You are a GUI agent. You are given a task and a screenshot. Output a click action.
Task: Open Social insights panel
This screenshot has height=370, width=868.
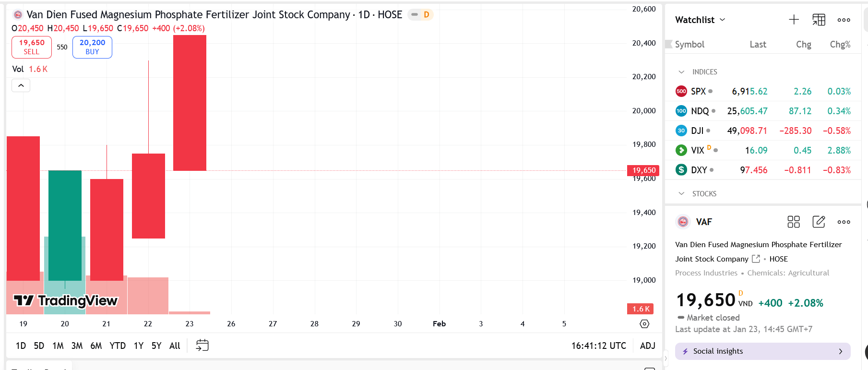pos(762,351)
